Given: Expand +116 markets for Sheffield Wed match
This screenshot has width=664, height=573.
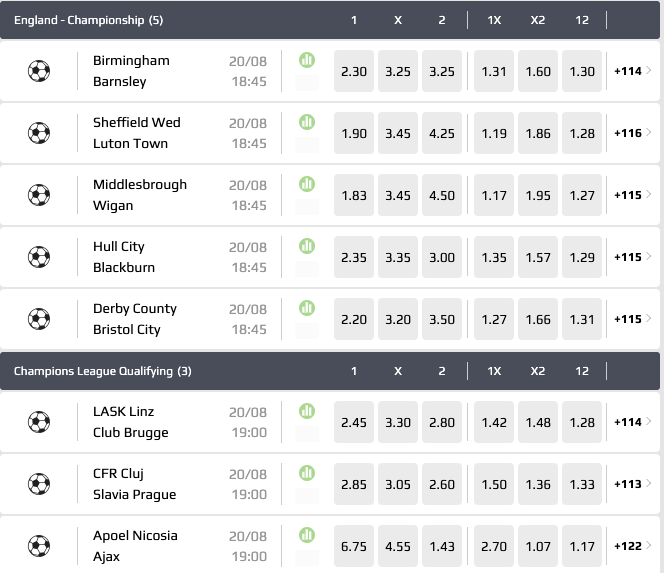Looking at the screenshot, I should (632, 133).
